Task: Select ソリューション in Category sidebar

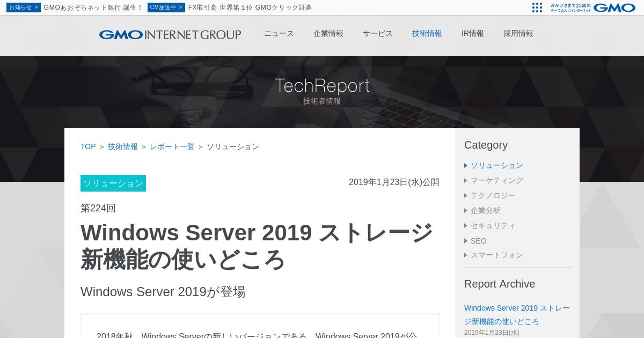Action: pos(497,165)
